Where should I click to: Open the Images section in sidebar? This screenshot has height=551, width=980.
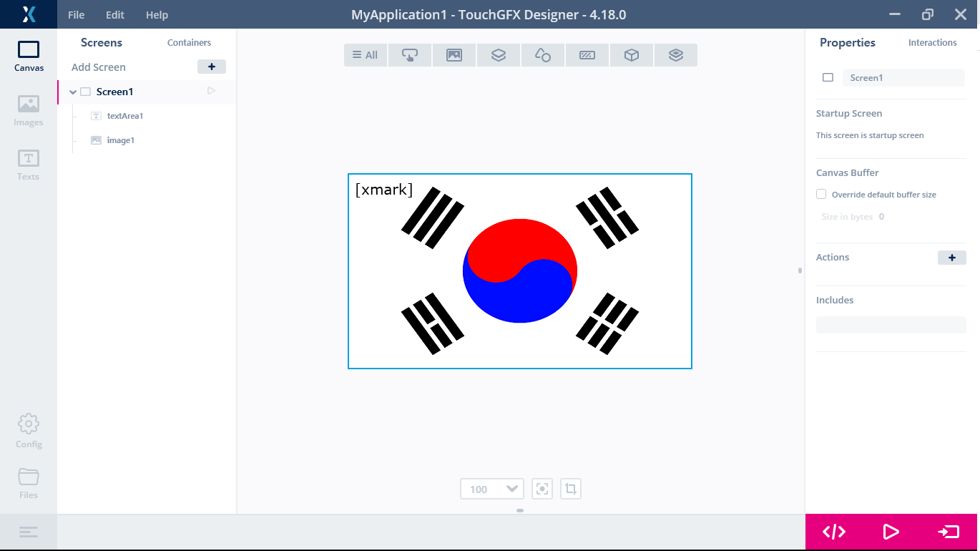pos(29,111)
